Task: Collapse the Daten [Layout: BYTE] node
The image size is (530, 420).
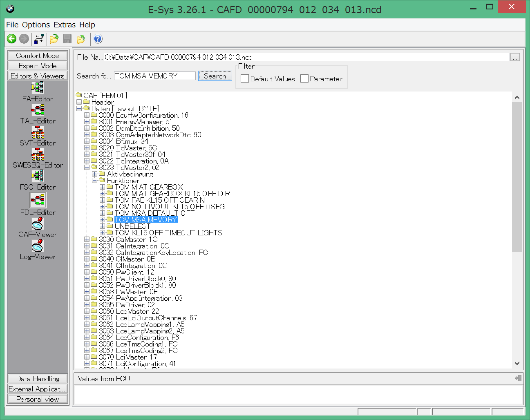Action: click(79, 109)
